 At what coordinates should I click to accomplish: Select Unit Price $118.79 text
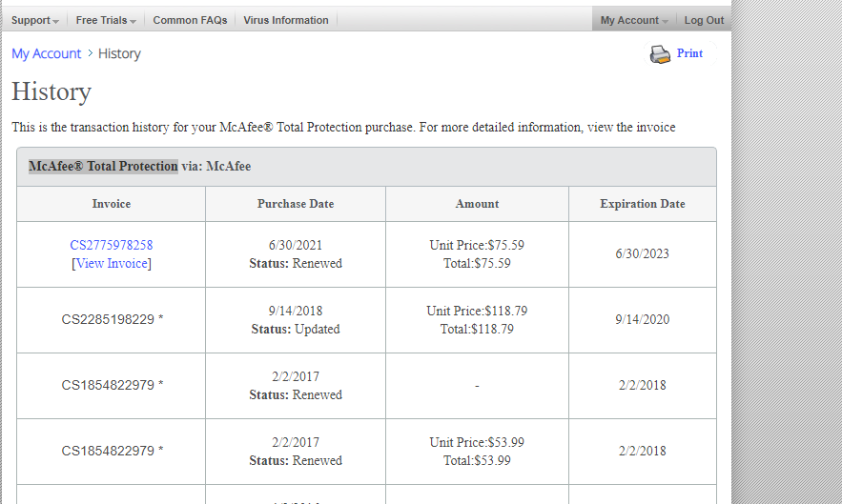477,311
